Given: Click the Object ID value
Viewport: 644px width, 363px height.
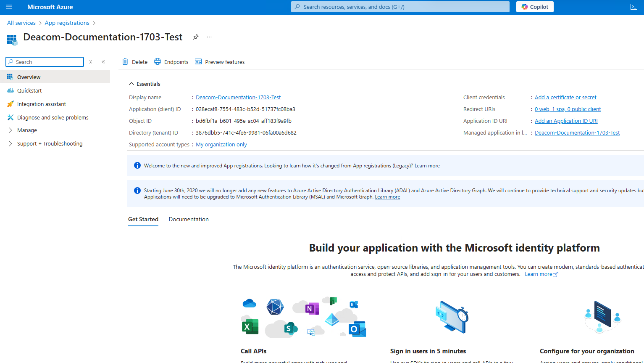Looking at the screenshot, I should pos(244,121).
